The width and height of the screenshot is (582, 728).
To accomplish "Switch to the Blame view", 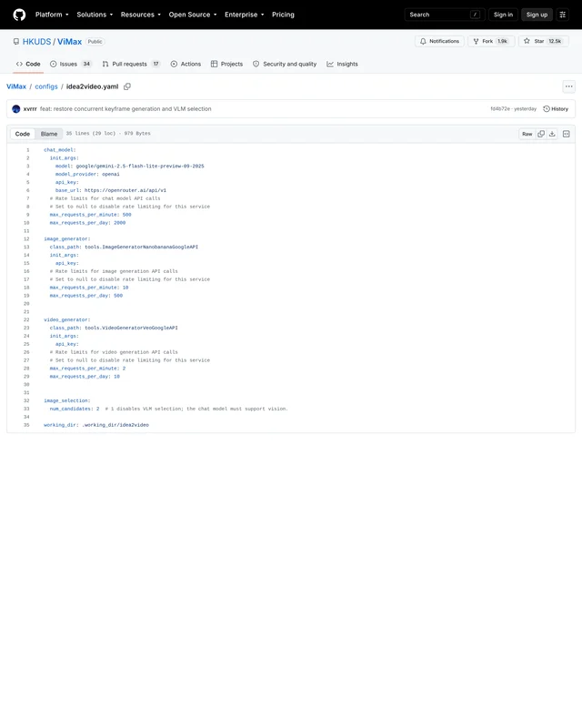I will point(49,134).
